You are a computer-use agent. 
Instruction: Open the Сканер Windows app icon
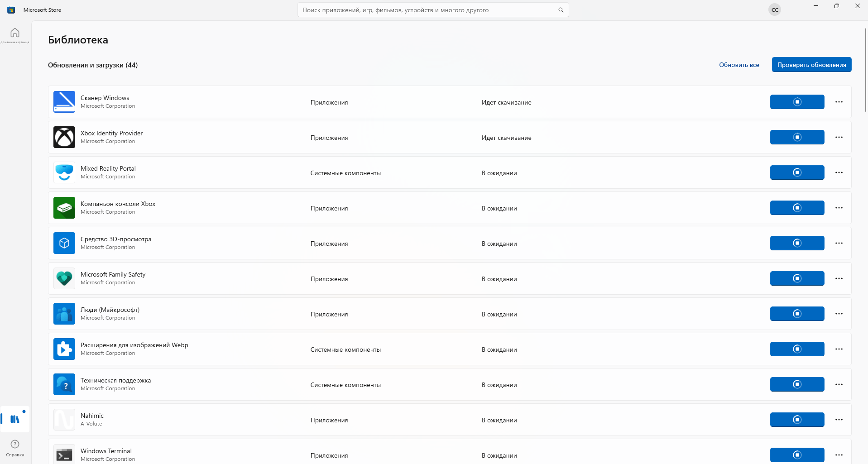tap(64, 102)
